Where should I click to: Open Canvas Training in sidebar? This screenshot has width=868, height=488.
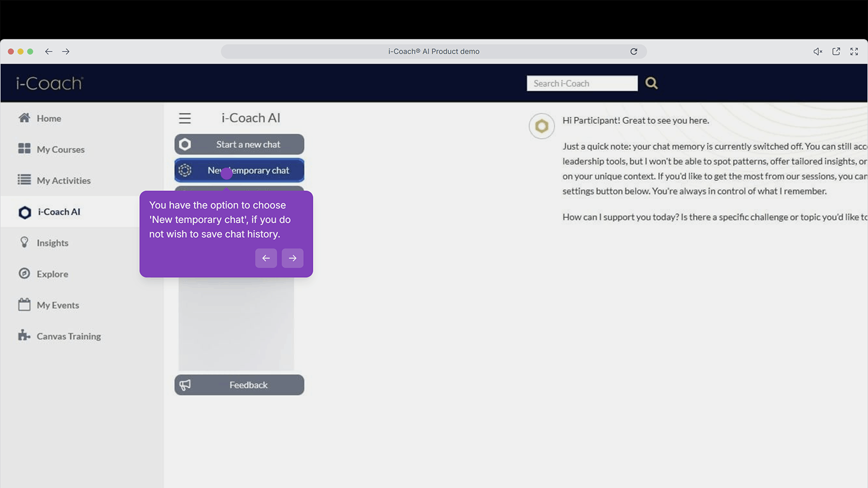(x=68, y=336)
